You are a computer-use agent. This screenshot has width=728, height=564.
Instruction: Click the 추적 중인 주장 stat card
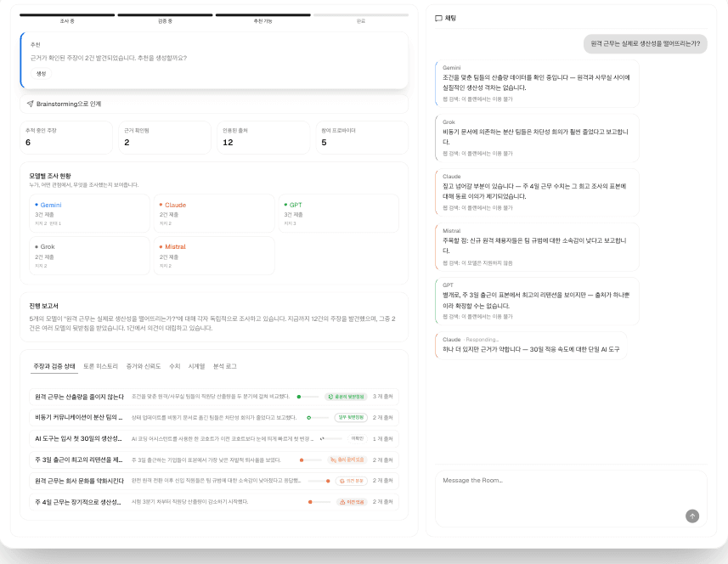(66, 138)
